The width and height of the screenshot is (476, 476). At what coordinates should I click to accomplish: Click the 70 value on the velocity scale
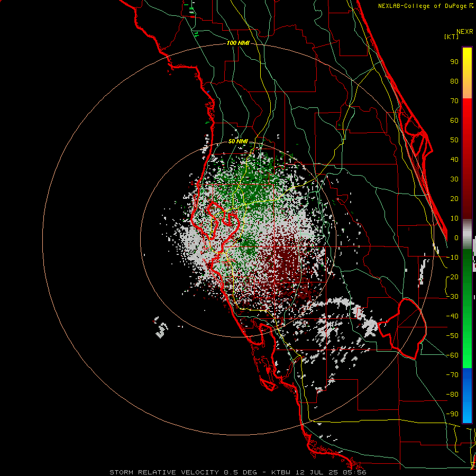pos(454,101)
